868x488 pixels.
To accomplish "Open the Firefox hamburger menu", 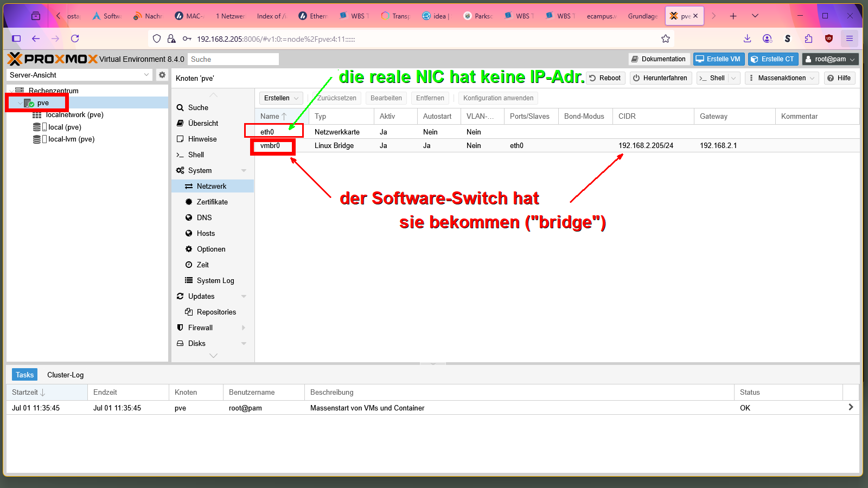I will [850, 38].
